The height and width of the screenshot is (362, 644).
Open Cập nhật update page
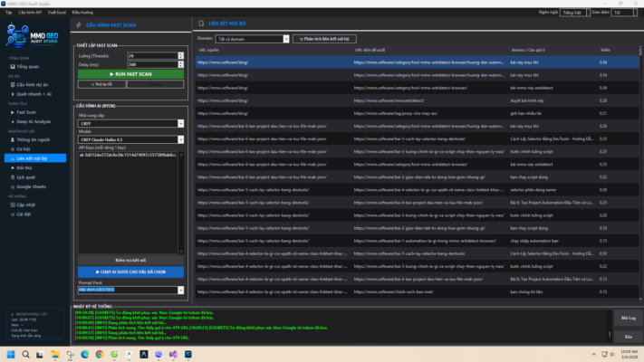(25, 205)
